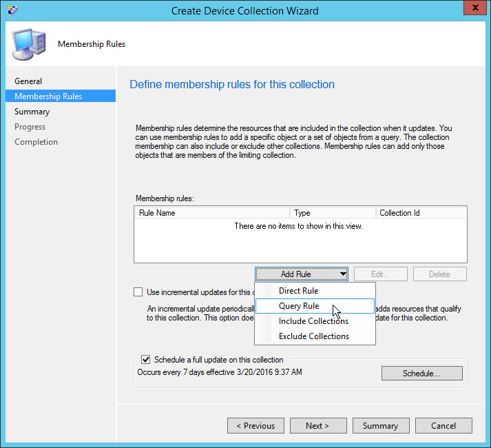
Task: Select Membership Rules step in sidebar
Action: click(x=48, y=96)
